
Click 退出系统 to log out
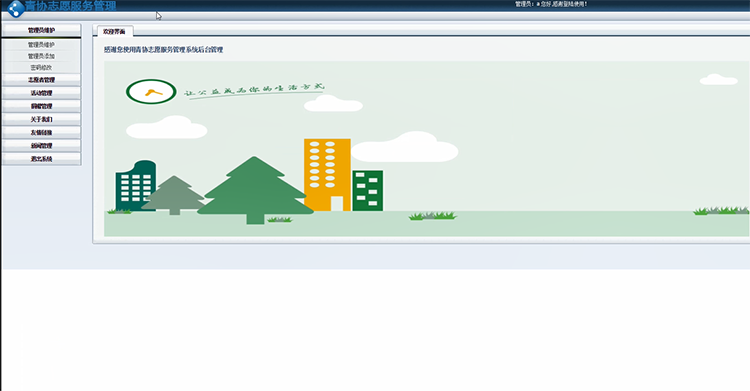tap(41, 159)
